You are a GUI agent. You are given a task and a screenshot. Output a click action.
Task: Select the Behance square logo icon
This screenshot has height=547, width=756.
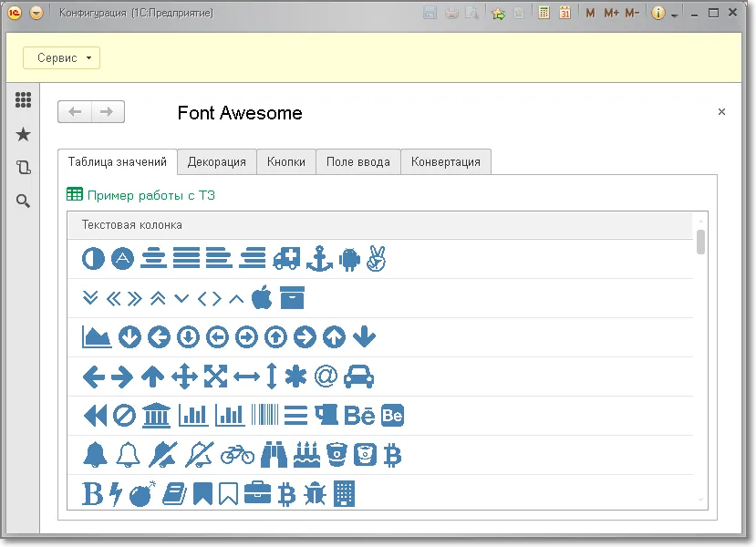(392, 416)
